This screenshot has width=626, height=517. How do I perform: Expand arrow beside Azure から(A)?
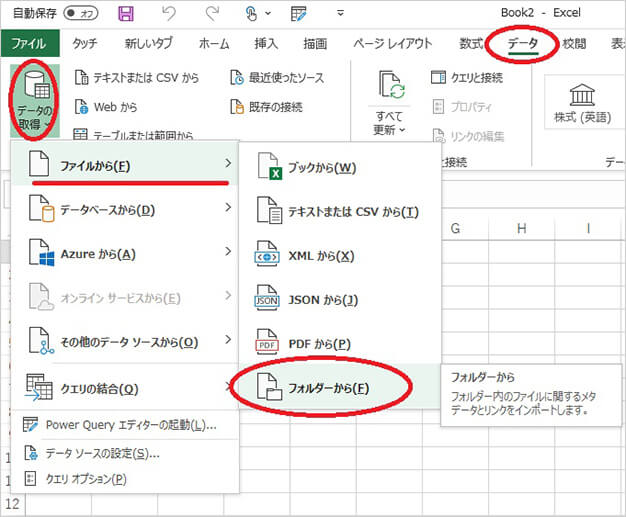pos(228,251)
